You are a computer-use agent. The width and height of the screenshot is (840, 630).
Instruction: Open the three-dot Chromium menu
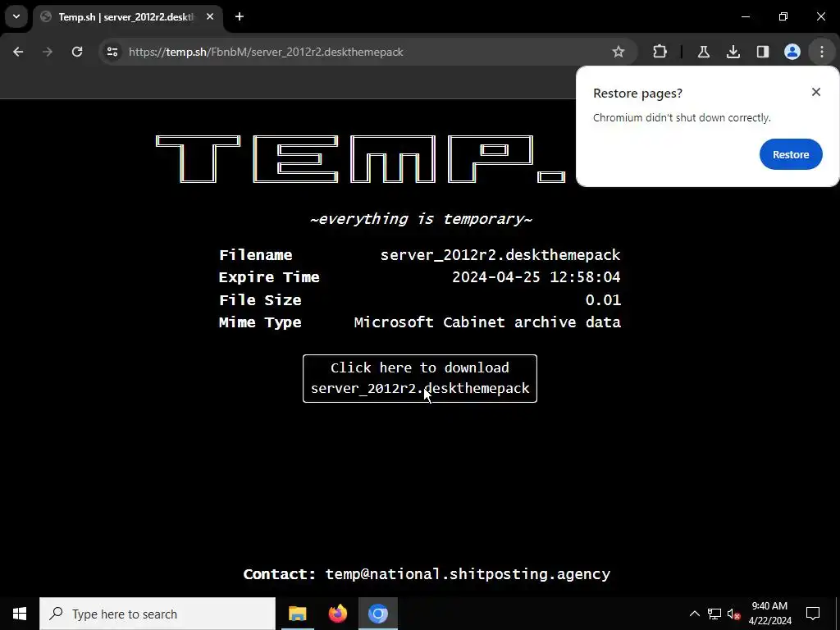coord(822,52)
